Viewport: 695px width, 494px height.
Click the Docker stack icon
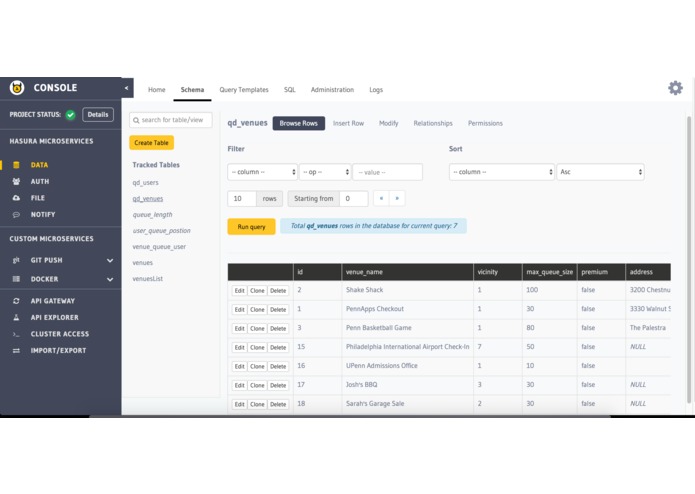[16, 279]
